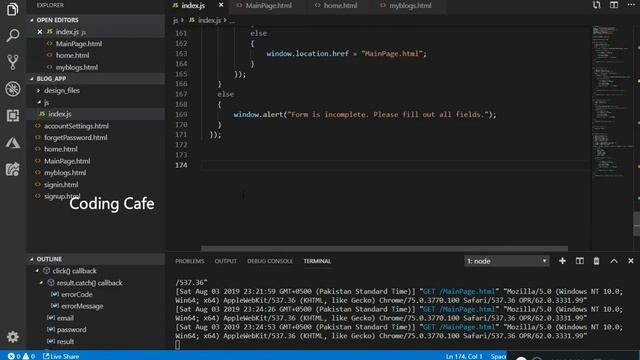The width and height of the screenshot is (640, 360).
Task: Open the terminal selector dropdown '1: node'
Action: point(507,261)
